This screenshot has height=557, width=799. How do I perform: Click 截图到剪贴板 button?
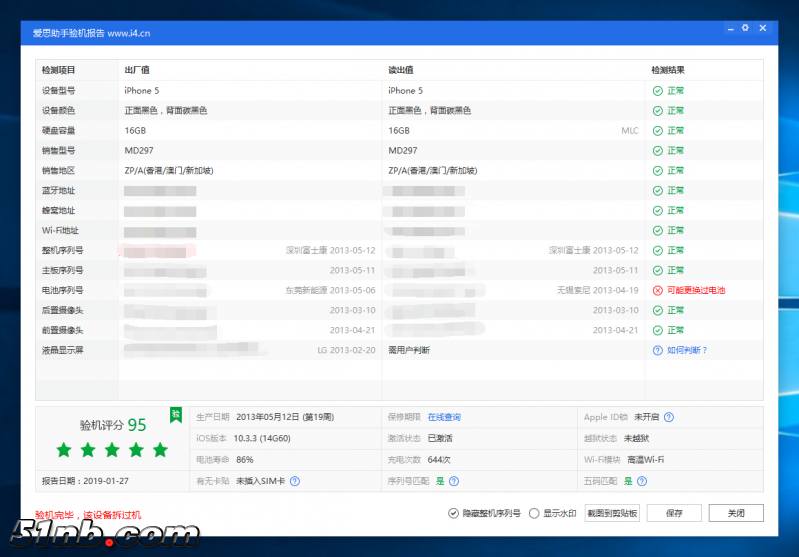point(612,513)
